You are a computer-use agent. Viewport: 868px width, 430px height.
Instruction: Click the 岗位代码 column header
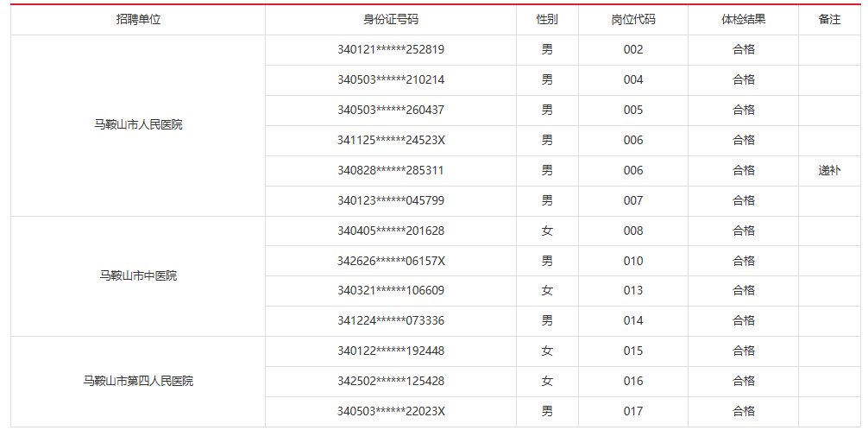click(633, 19)
